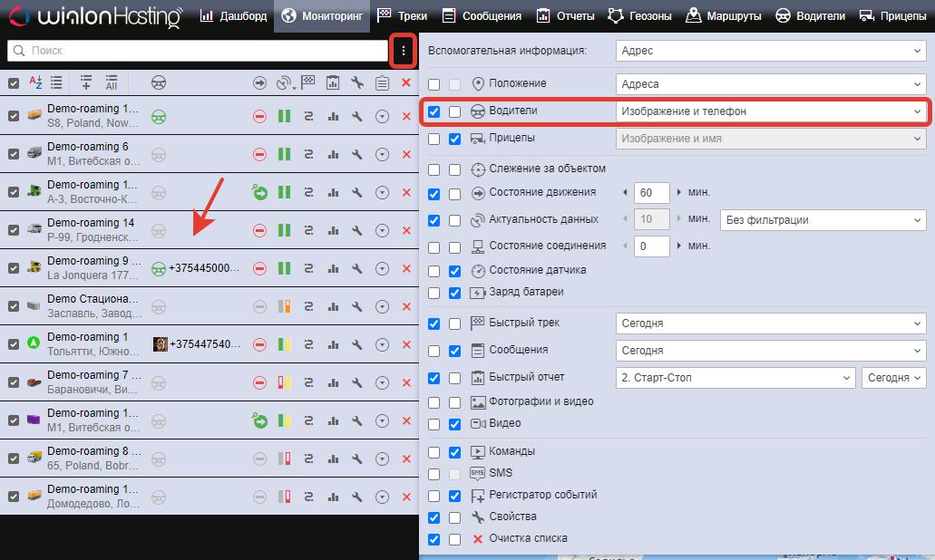
Task: Open Вспомогательная информация Адрес dropdown
Action: [771, 51]
